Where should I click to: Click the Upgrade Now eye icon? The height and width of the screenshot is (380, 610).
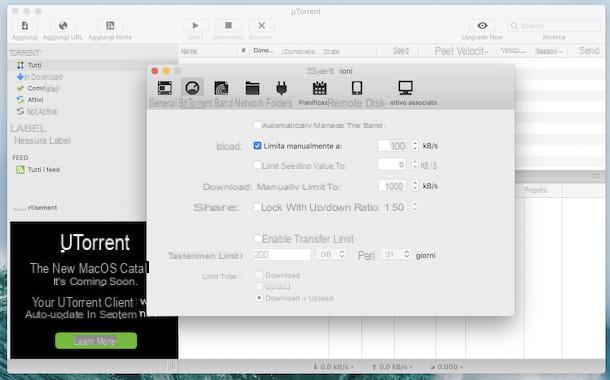[x=482, y=26]
